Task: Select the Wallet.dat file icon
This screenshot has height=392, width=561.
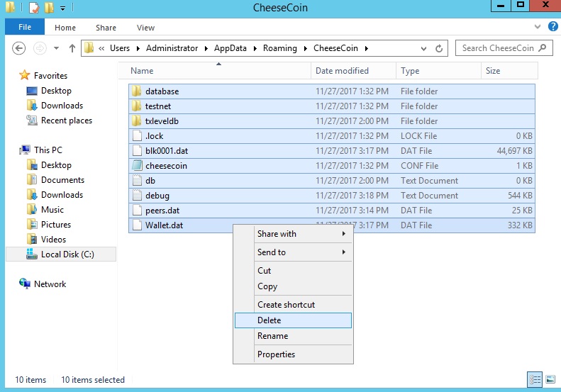Action: 137,225
